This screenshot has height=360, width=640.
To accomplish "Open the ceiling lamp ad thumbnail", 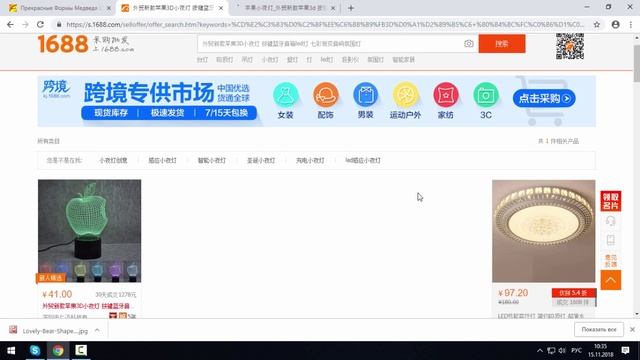I will point(544,231).
